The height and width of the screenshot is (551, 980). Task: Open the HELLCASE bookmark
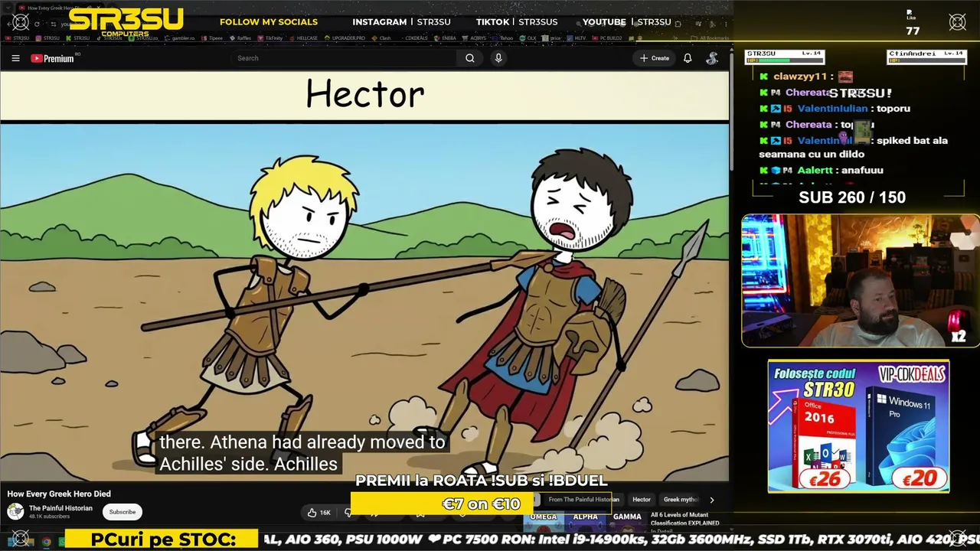[304, 38]
